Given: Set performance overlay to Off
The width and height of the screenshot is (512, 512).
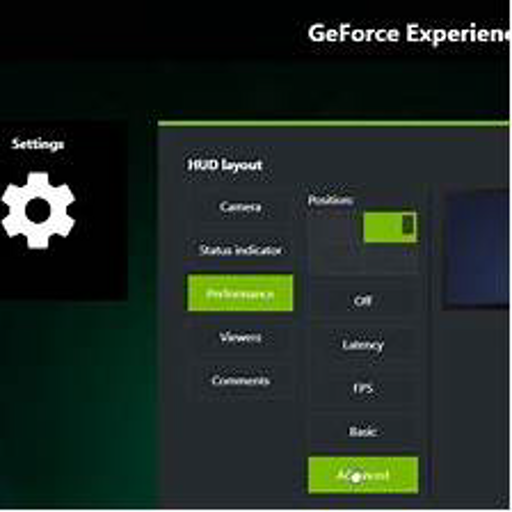Looking at the screenshot, I should pyautogui.click(x=363, y=301).
